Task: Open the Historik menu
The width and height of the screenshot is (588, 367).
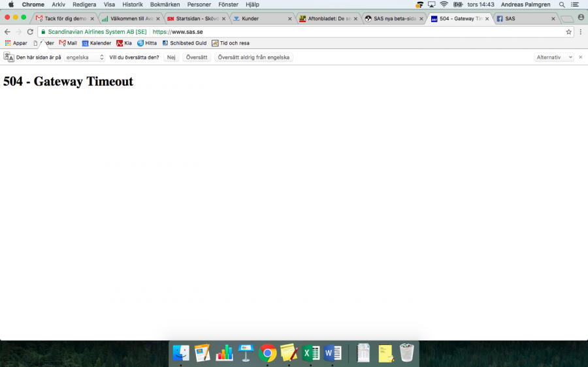Action: tap(133, 5)
